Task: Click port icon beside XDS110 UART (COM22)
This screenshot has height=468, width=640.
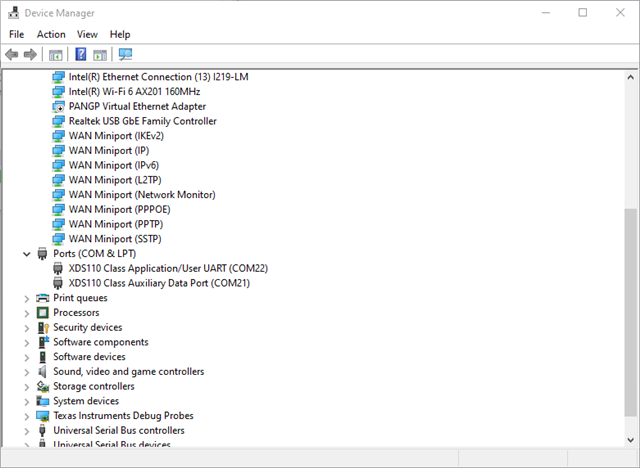Action: click(58, 268)
